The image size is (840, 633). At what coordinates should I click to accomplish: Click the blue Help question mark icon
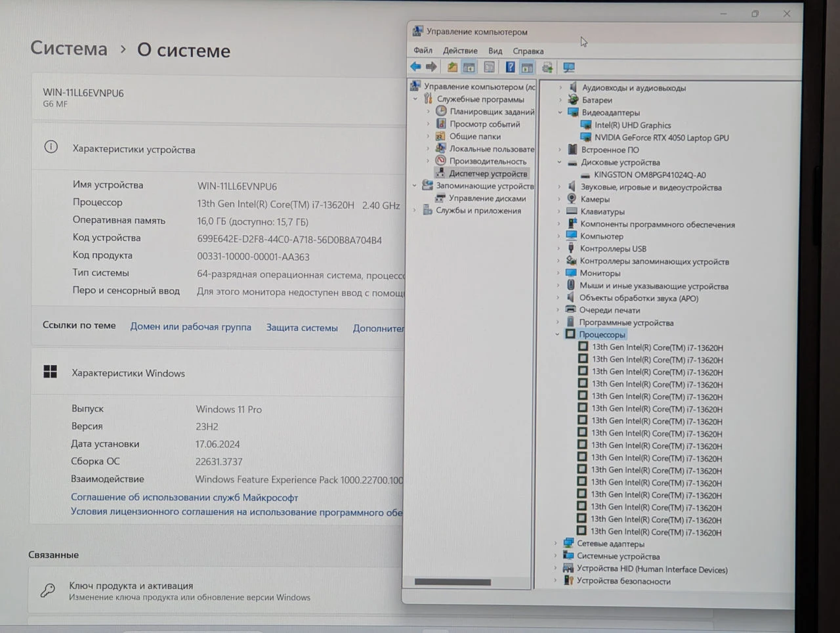pyautogui.click(x=510, y=67)
